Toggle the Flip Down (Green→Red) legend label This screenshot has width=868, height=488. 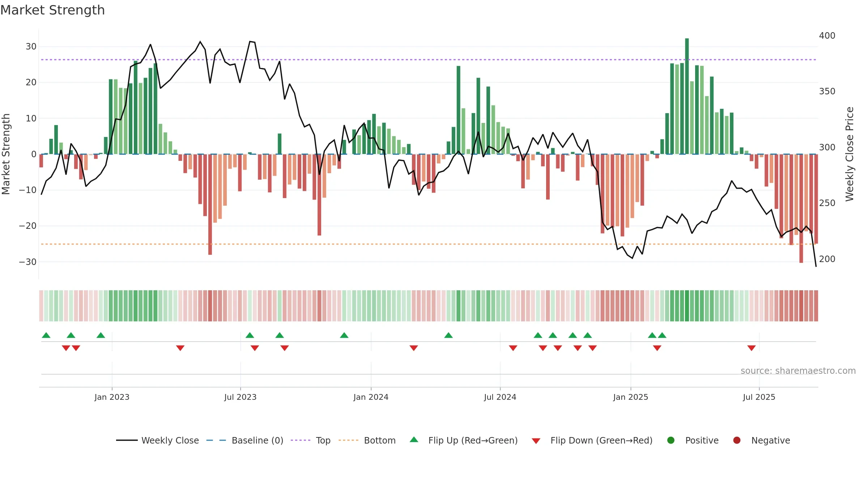click(601, 440)
